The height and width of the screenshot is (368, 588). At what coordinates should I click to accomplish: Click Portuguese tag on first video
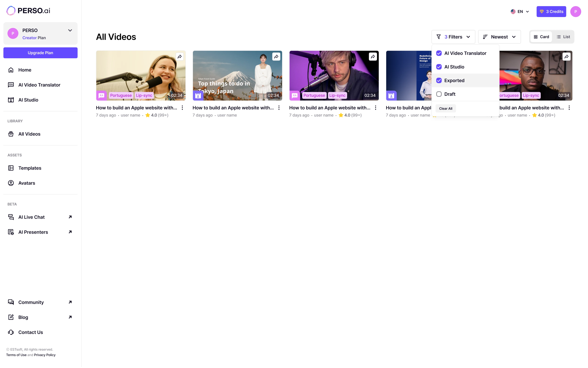point(121,95)
